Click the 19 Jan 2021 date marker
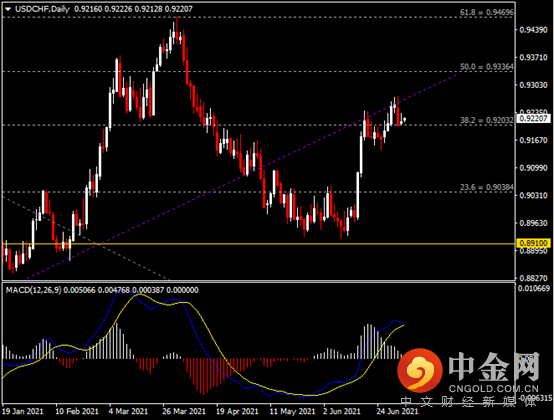The height and width of the screenshot is (420, 554). 23,412
